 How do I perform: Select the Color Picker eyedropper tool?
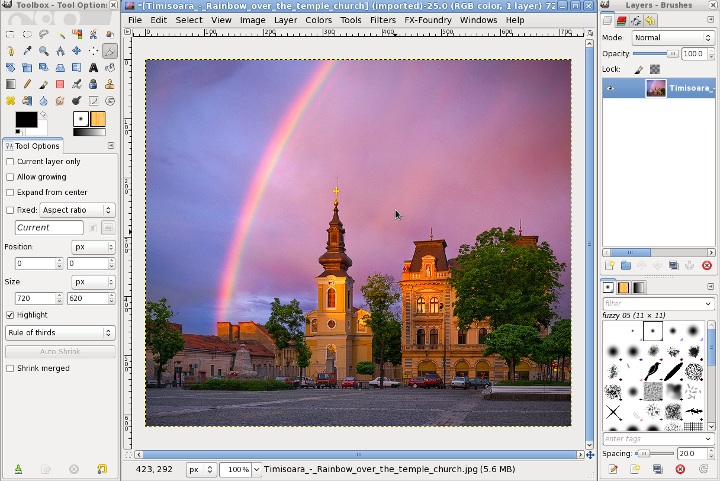point(27,51)
